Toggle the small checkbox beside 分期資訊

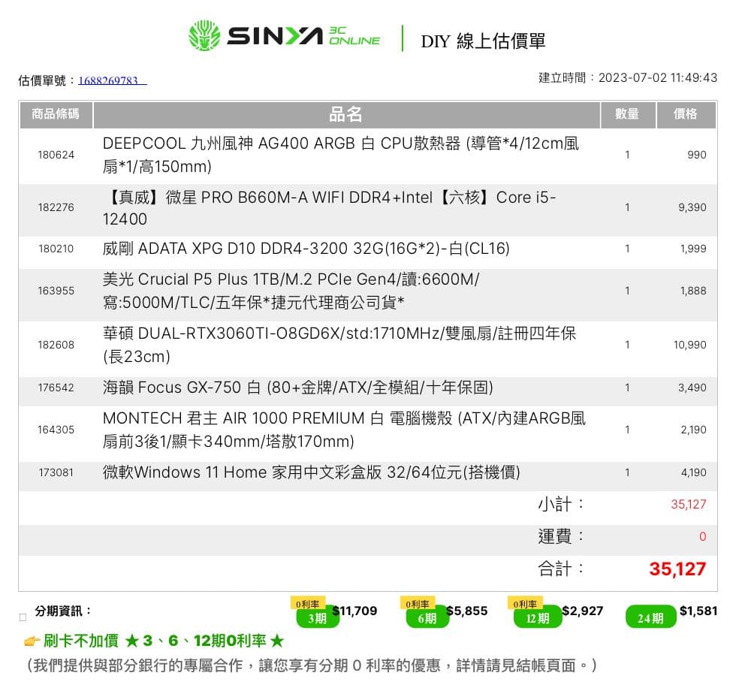[x=23, y=617]
